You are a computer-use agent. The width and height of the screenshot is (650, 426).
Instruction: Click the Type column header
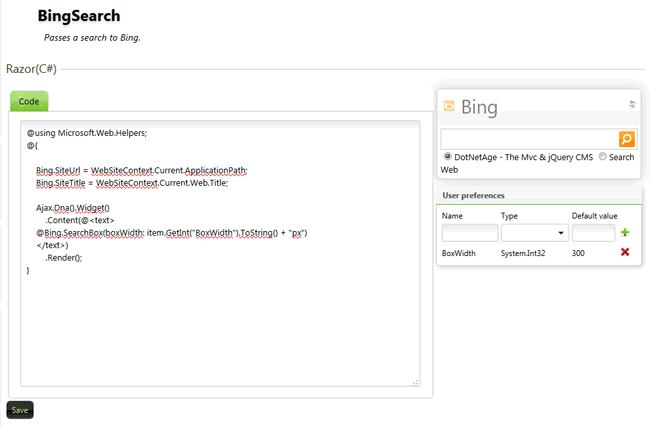[509, 216]
